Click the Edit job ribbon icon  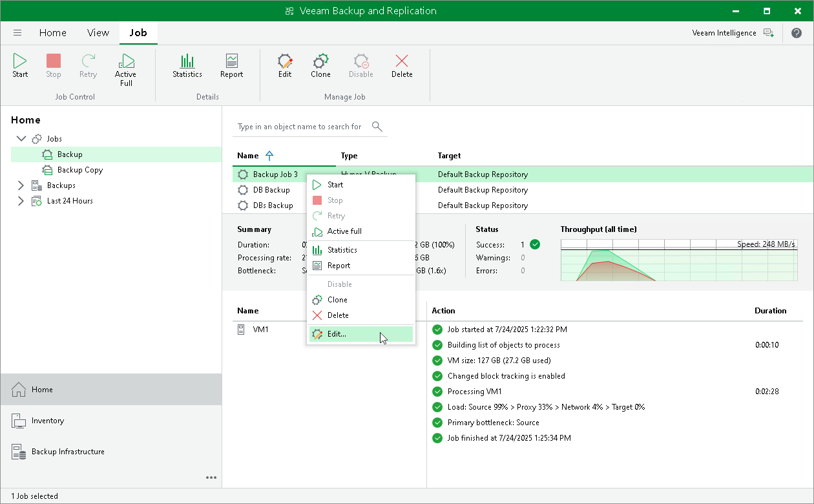click(285, 66)
